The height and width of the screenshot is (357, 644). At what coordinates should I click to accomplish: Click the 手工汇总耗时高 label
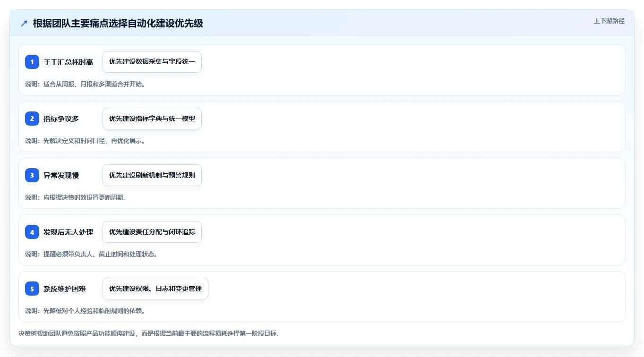pos(68,62)
